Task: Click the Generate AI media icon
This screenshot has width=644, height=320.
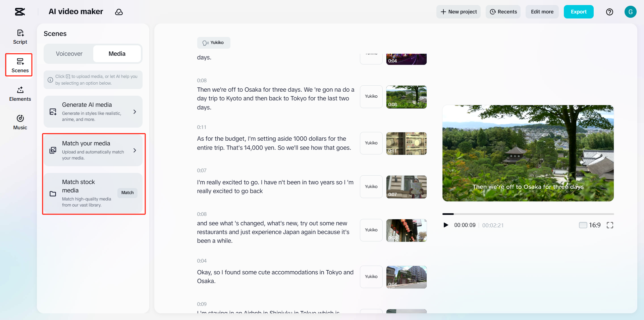Action: [x=53, y=112]
